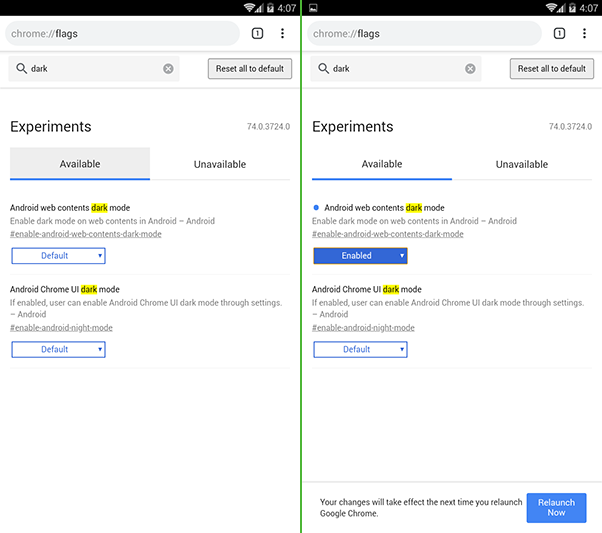Open #enable-android-night-mode link in right panel

363,328
